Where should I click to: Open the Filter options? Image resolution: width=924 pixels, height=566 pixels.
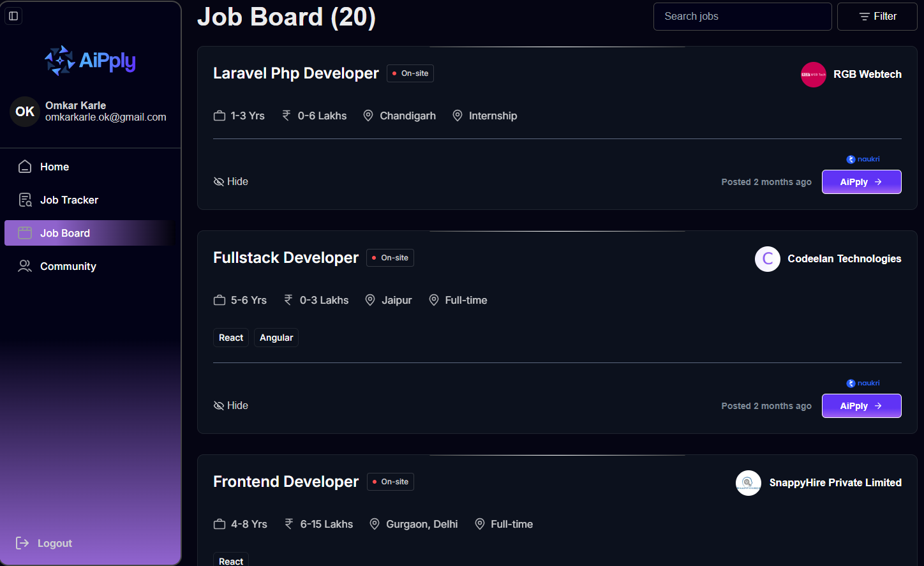coord(877,17)
